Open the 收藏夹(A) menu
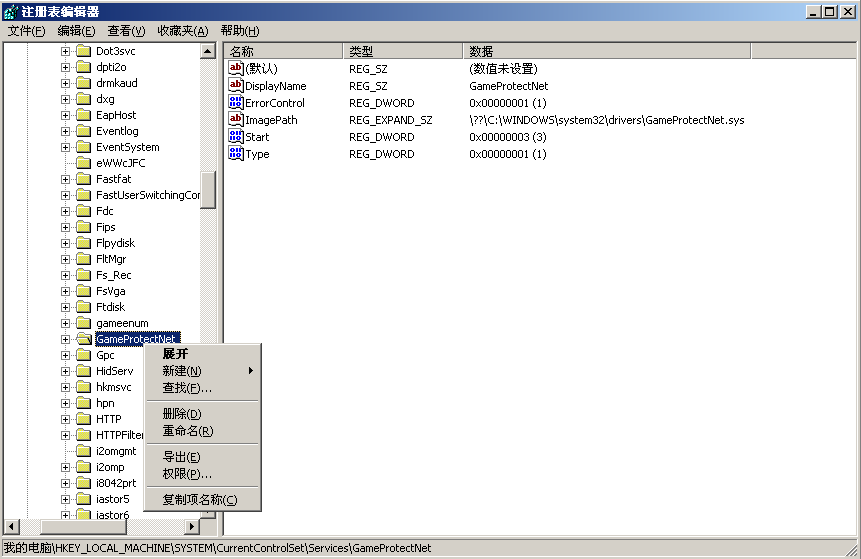The height and width of the screenshot is (559, 861). click(x=182, y=31)
